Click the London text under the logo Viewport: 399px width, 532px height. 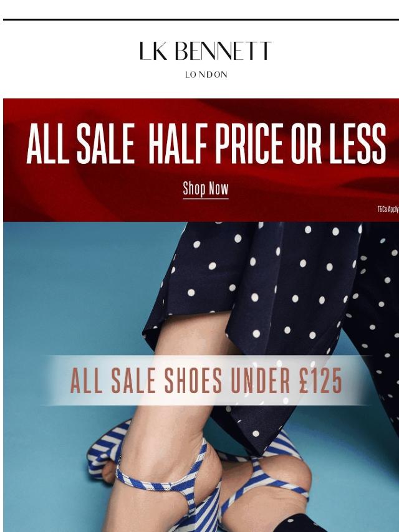pos(206,75)
